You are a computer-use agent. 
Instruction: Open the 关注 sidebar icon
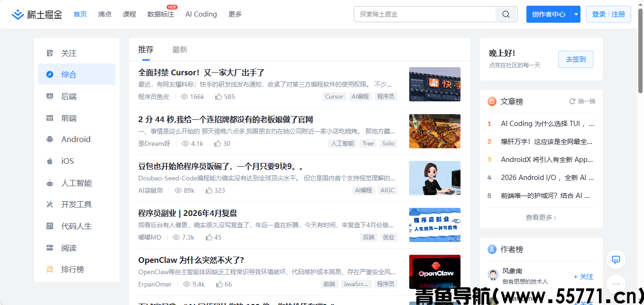pos(50,53)
